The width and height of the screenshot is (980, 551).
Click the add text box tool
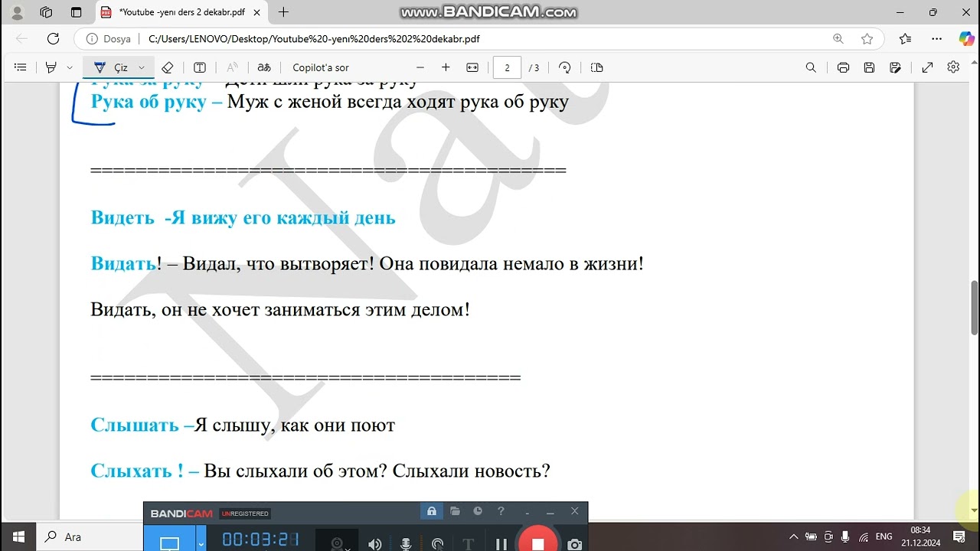click(x=200, y=67)
